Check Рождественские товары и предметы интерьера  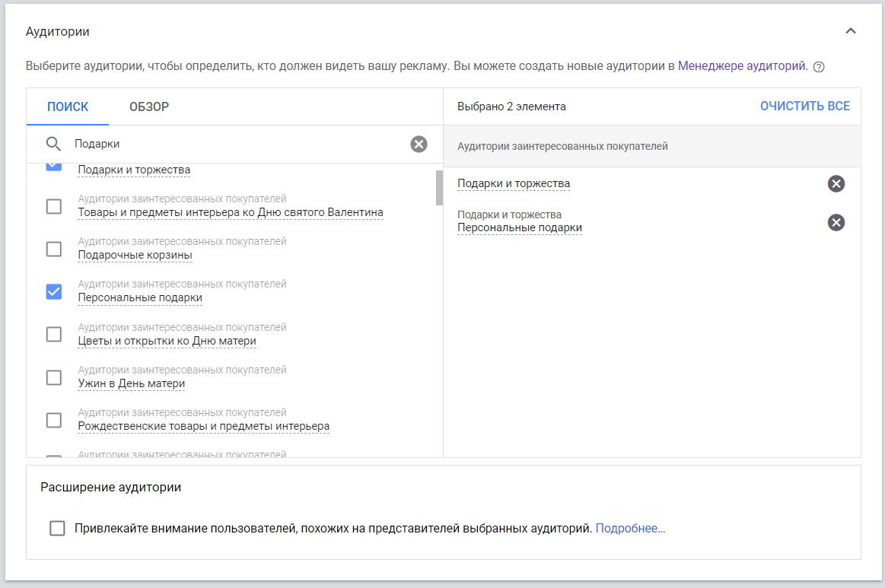(x=54, y=420)
